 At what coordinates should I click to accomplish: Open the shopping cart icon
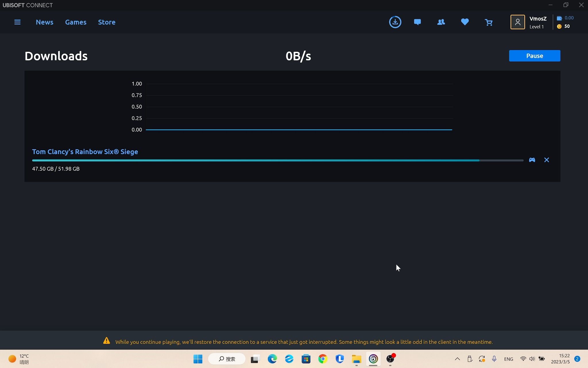488,22
